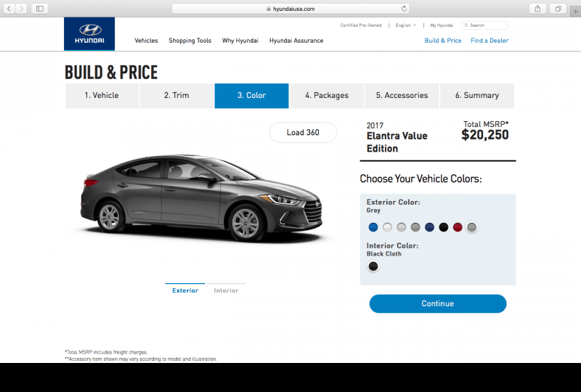Open the Vehicles menu

click(146, 41)
